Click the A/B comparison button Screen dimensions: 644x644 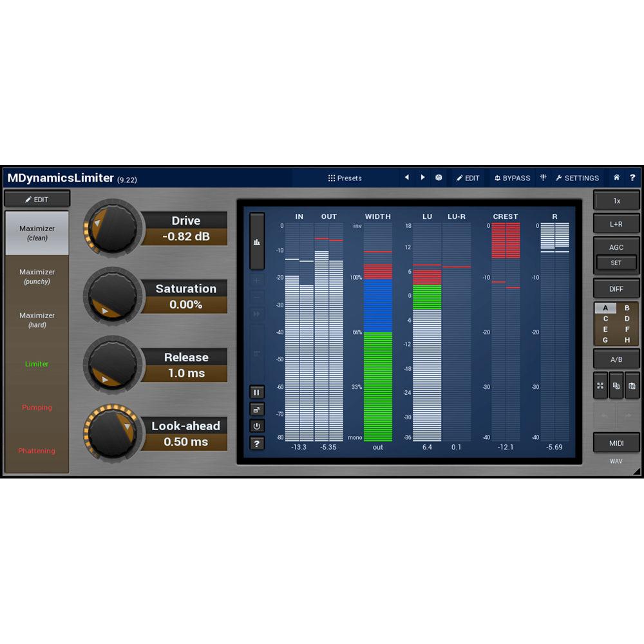(616, 359)
